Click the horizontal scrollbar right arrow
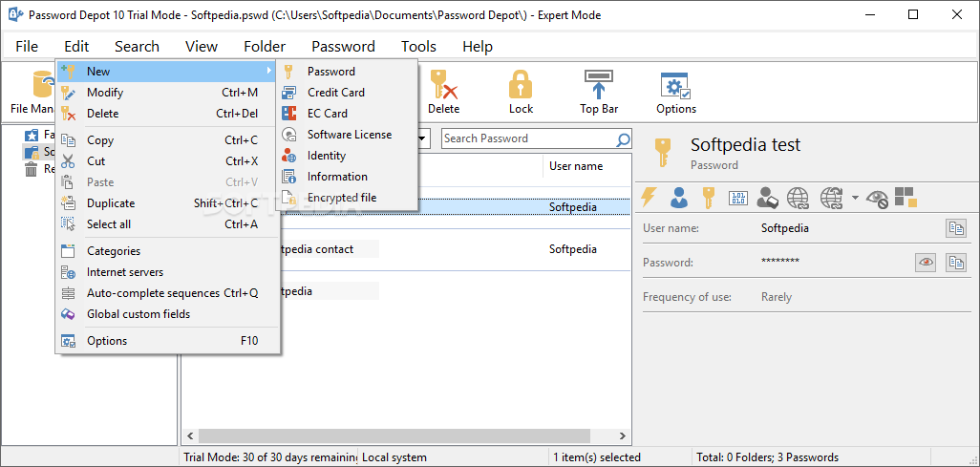The height and width of the screenshot is (467, 980). 622,435
